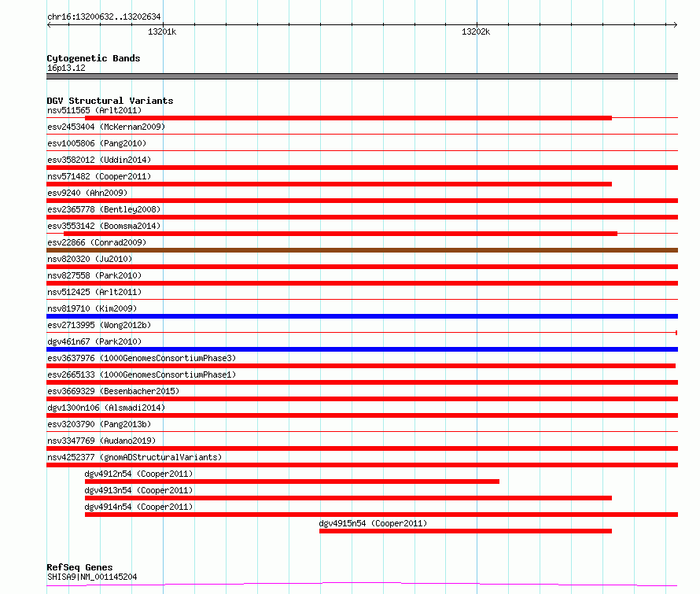Click the magenta SHISA9 gene line
This screenshot has width=700, height=594.
362,584
